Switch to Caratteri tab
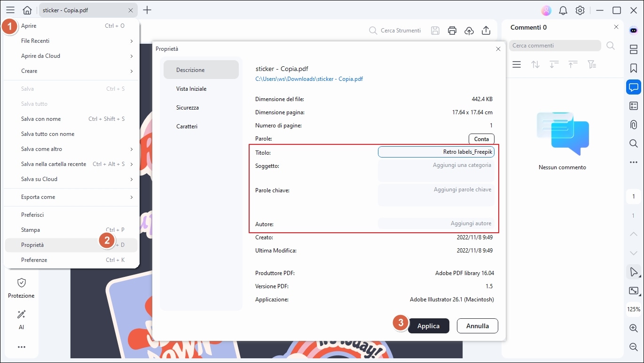 (x=201, y=126)
